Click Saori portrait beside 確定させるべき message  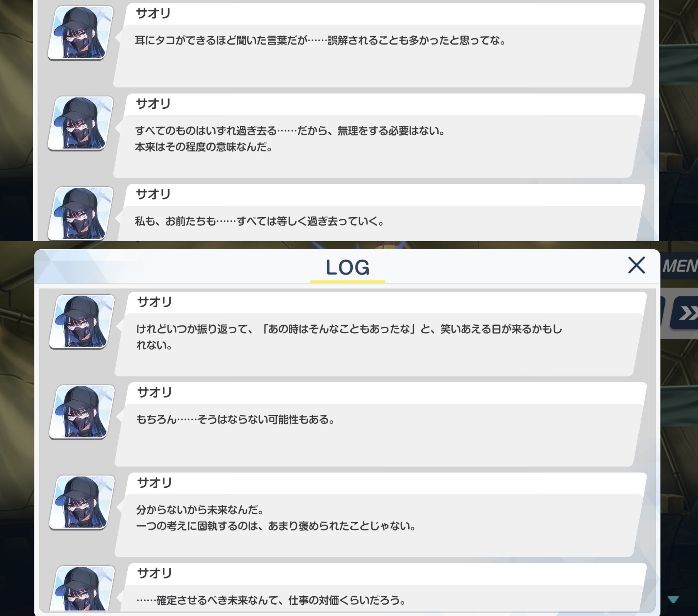(x=82, y=589)
